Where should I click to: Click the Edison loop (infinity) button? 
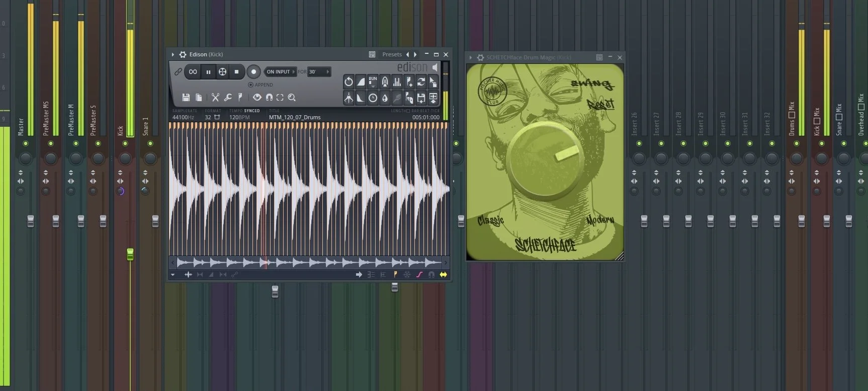click(193, 72)
